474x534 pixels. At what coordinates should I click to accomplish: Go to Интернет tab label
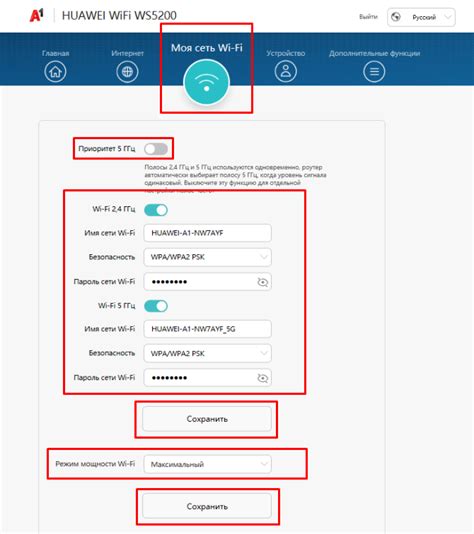point(127,53)
